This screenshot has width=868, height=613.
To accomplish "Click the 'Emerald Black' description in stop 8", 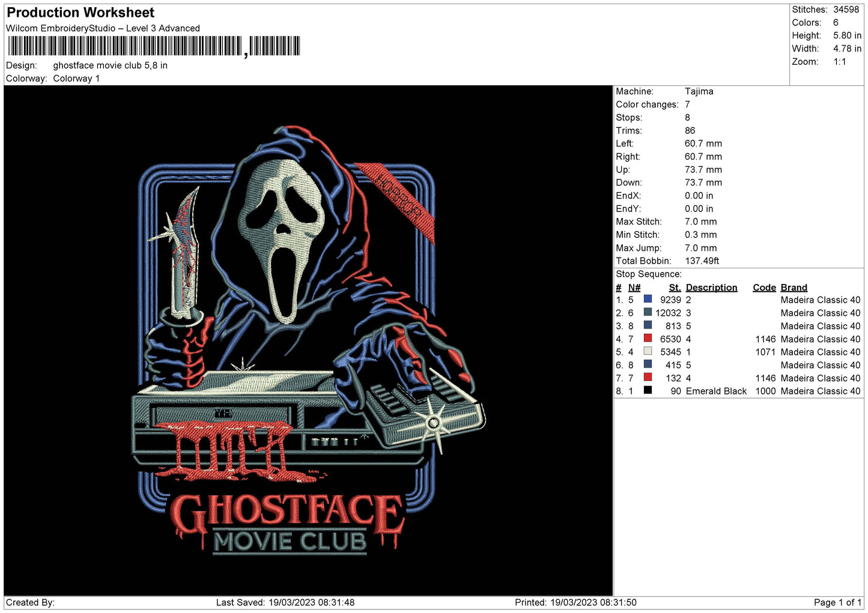I will (716, 391).
